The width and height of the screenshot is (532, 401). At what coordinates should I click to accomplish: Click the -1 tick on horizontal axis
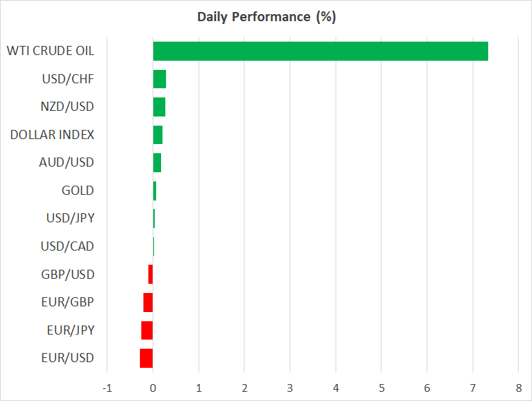(107, 388)
